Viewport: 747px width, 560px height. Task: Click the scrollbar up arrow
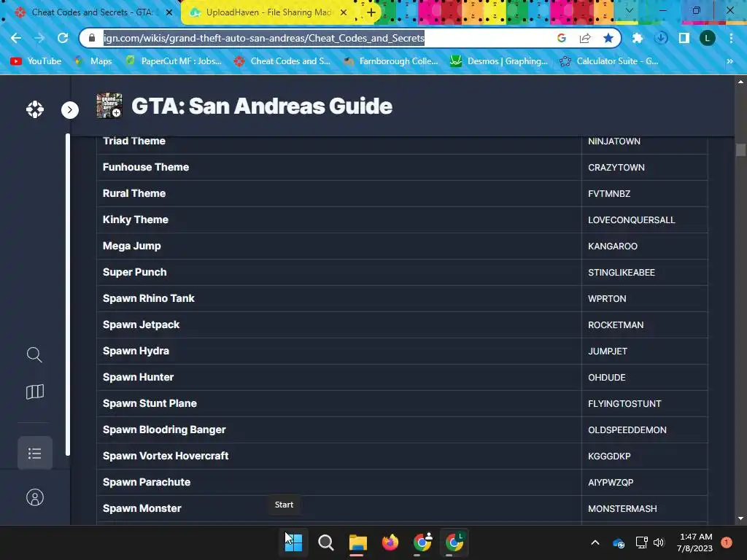(x=740, y=82)
